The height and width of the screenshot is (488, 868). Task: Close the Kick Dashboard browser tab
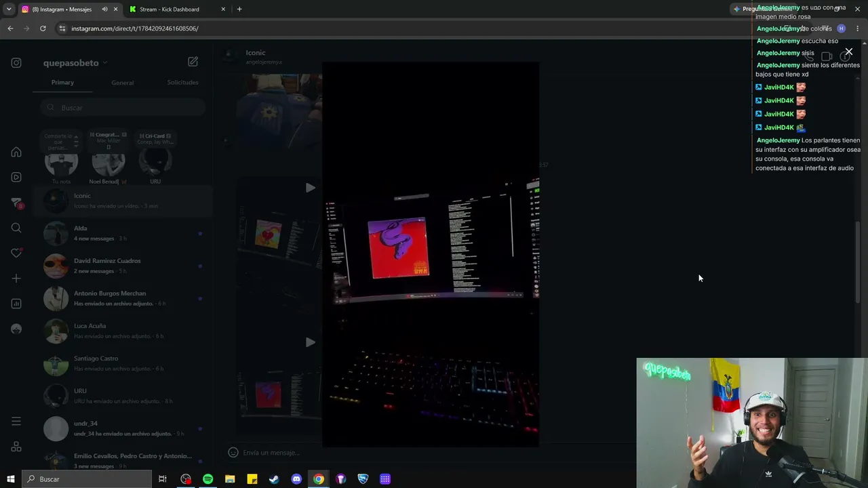223,9
